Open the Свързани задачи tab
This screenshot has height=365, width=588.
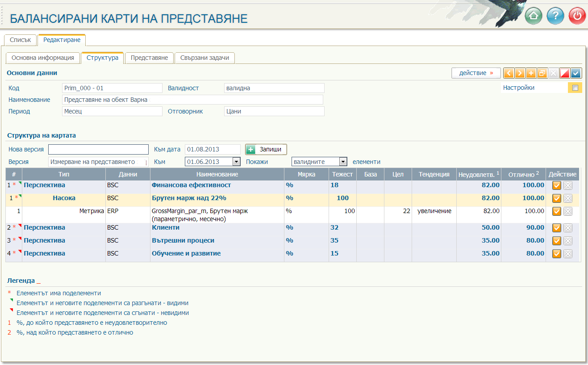[204, 58]
